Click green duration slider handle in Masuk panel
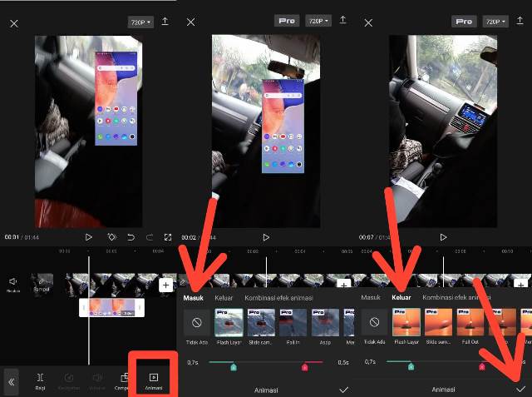532x397 pixels. point(234,367)
